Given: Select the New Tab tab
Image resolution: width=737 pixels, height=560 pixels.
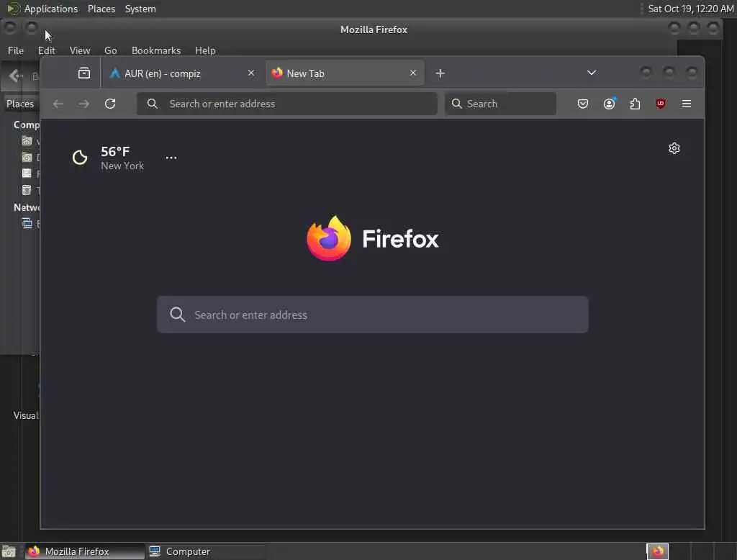Looking at the screenshot, I should (345, 73).
